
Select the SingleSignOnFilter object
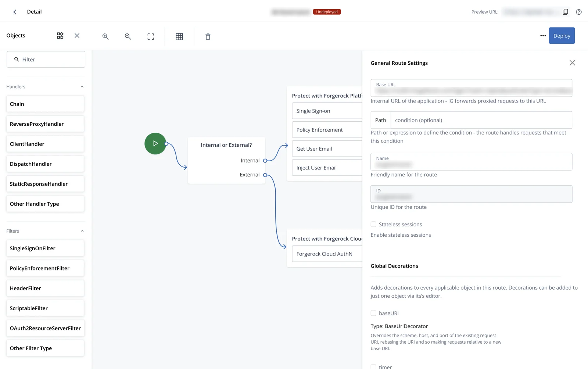pyautogui.click(x=45, y=248)
